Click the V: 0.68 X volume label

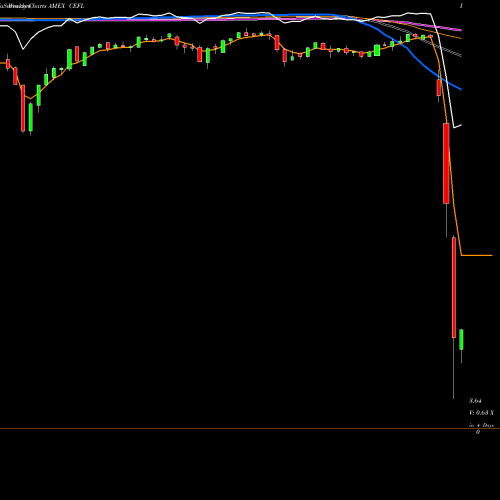point(481,413)
